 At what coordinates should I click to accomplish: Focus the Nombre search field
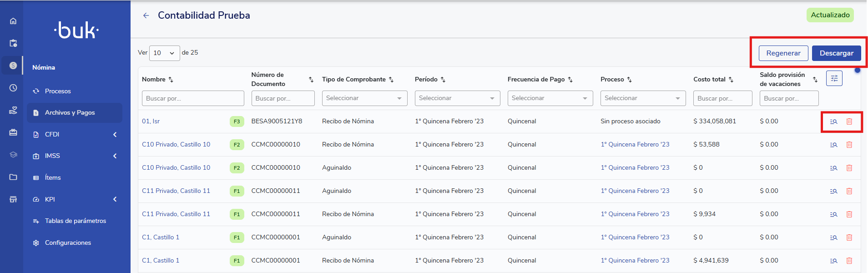point(193,98)
